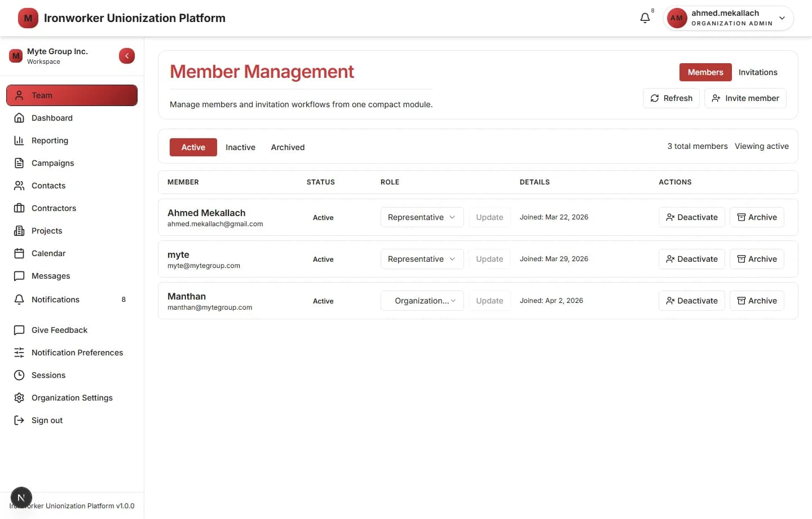Open the Campaigns section
This screenshot has width=812, height=519.
[72, 163]
